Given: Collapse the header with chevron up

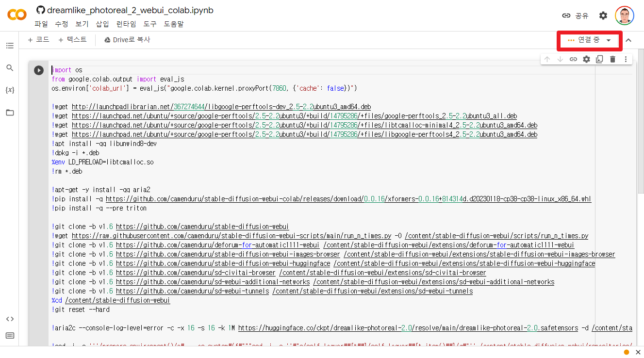Looking at the screenshot, I should click(628, 40).
